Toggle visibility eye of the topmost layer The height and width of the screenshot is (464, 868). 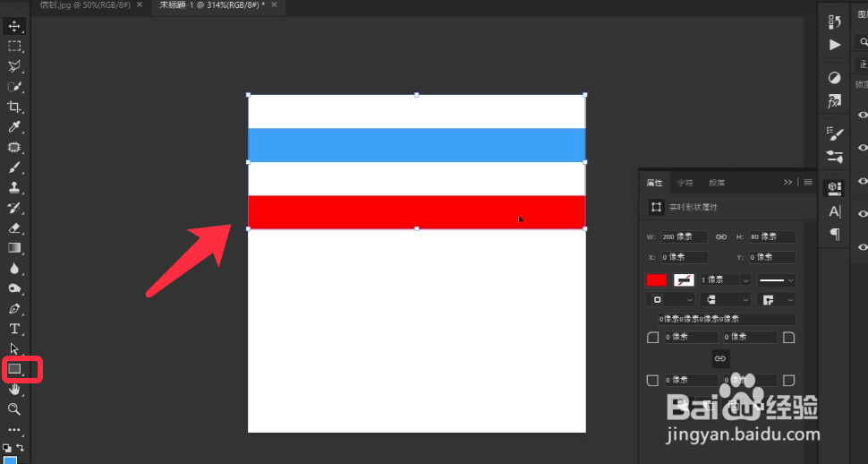tap(863, 115)
